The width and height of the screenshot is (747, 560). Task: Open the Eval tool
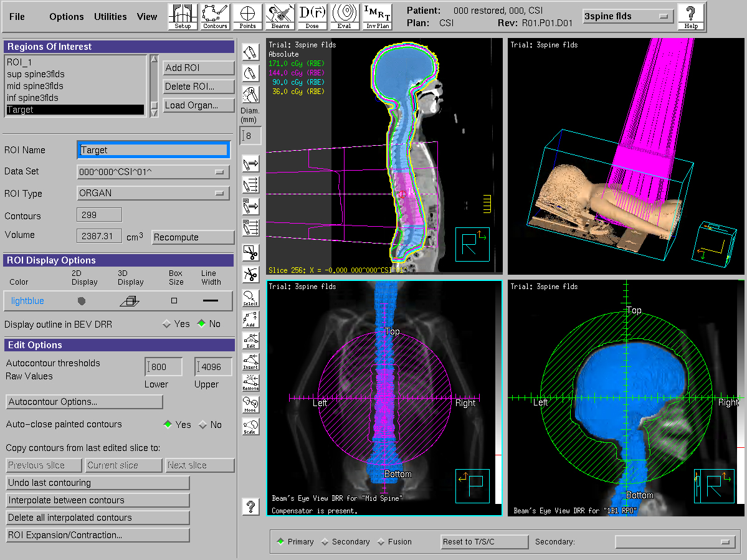pos(345,17)
